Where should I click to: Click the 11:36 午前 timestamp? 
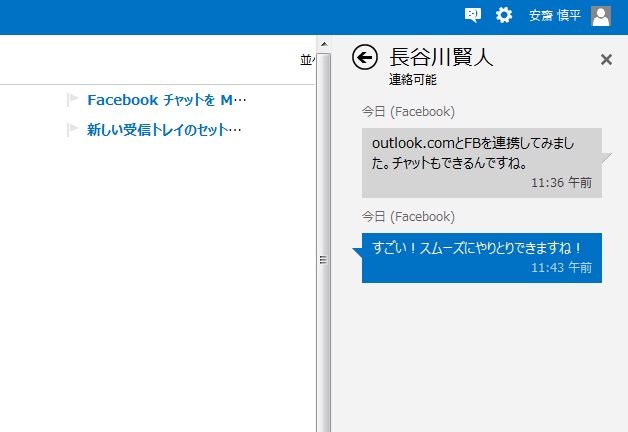[561, 183]
